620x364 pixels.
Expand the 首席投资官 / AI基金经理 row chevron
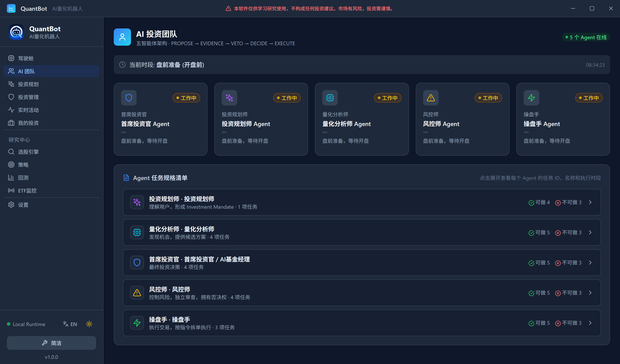tap(590, 262)
